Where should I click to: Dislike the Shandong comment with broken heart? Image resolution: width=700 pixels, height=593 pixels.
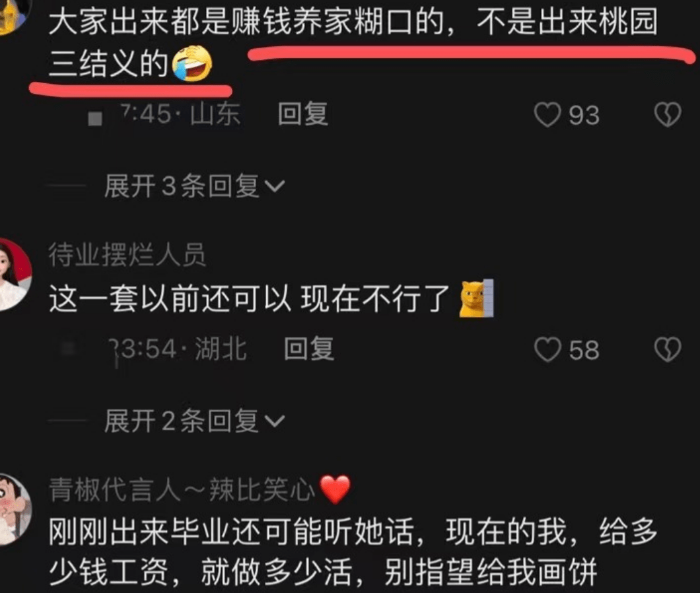pyautogui.click(x=668, y=115)
